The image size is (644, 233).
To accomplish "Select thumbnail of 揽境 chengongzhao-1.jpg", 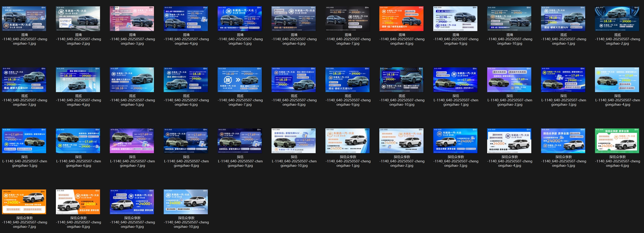I will [24, 19].
